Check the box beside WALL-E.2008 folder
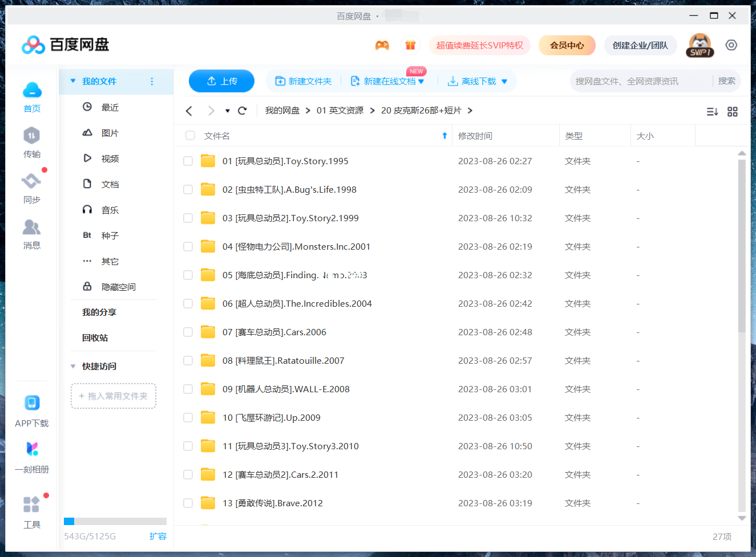The image size is (756, 557). (x=188, y=389)
